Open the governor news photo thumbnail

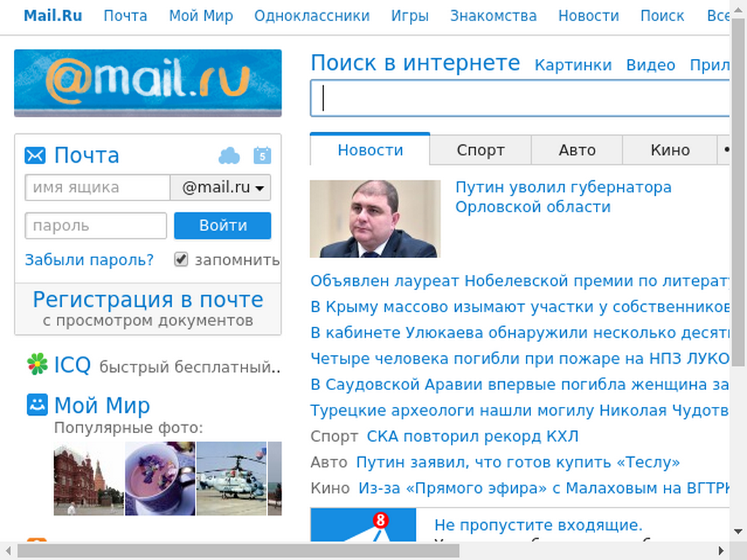[375, 219]
